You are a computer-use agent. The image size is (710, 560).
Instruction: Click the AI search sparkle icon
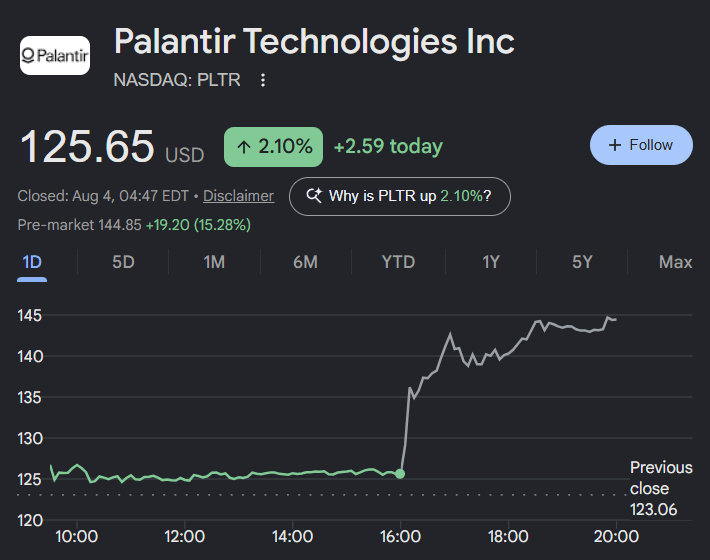[314, 196]
